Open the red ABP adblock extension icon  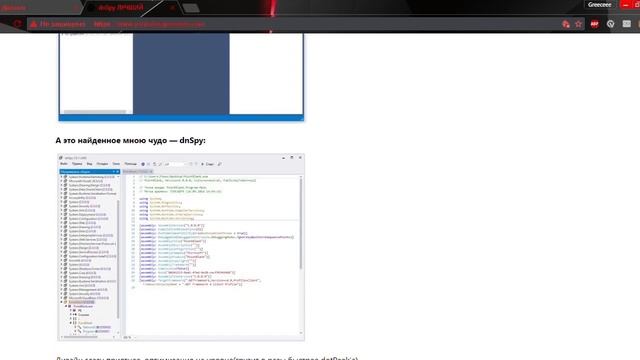coord(594,24)
